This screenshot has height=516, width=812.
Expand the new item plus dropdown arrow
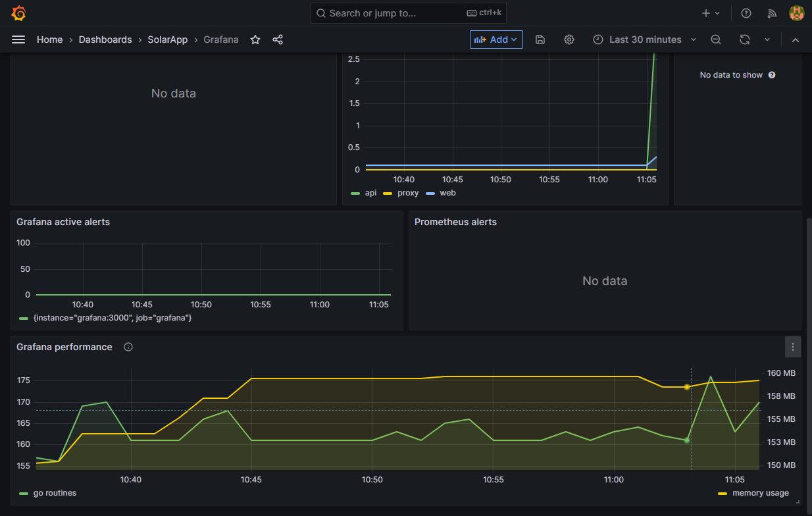pos(717,13)
